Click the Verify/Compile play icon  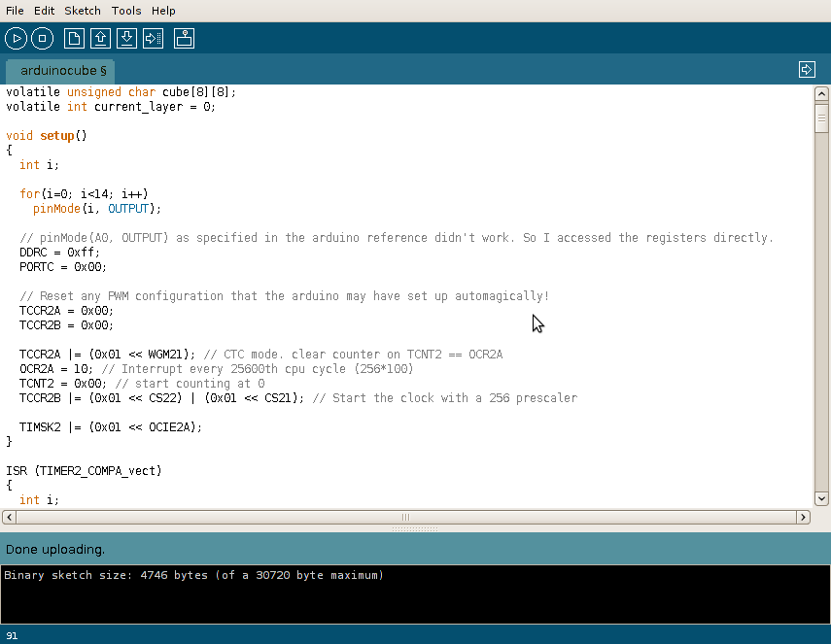[x=16, y=38]
